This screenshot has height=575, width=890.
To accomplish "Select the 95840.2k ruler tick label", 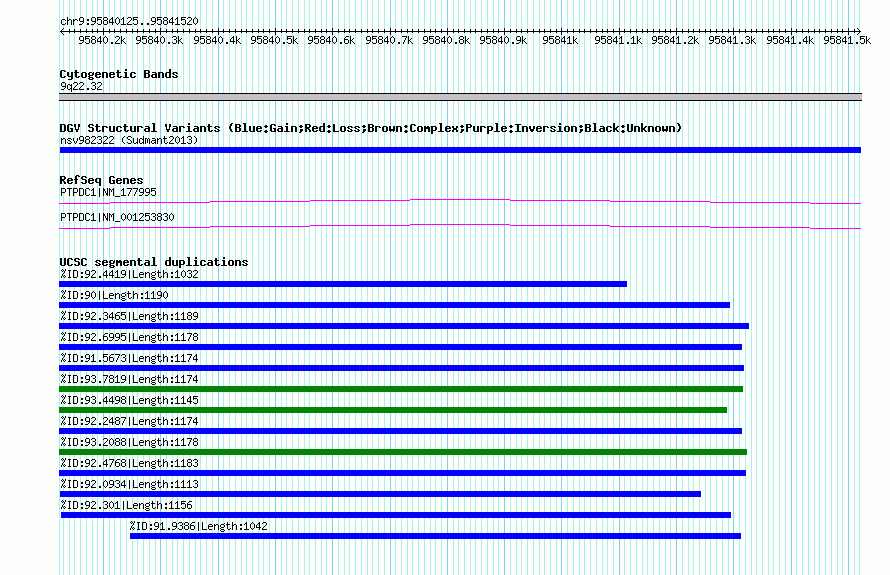I will (x=102, y=40).
